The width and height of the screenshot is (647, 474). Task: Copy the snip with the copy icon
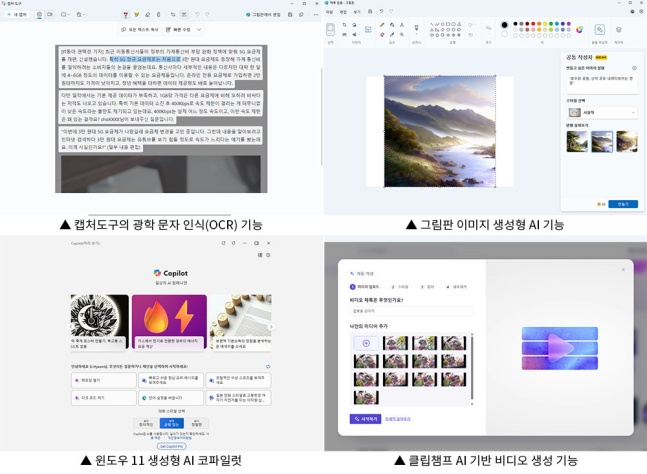301,14
